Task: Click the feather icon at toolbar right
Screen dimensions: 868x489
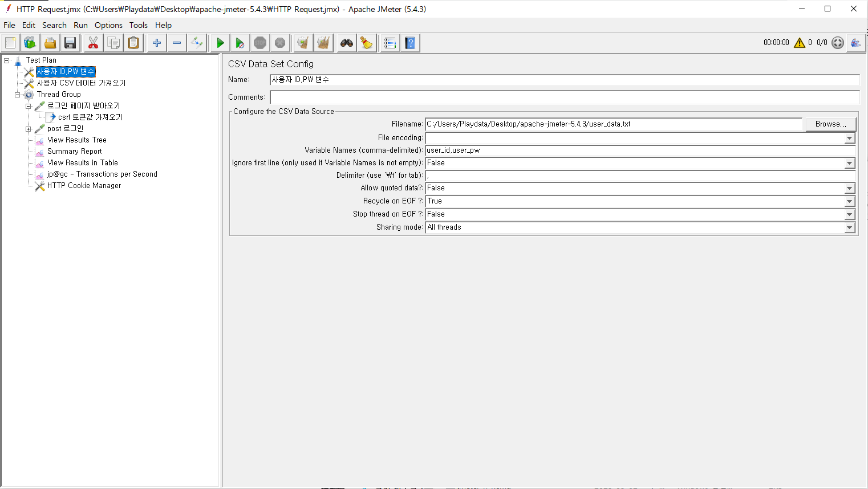Action: [856, 43]
